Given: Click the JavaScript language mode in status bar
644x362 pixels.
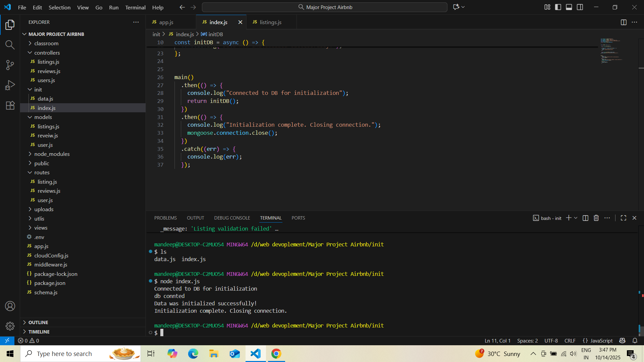Looking at the screenshot, I should [598, 341].
